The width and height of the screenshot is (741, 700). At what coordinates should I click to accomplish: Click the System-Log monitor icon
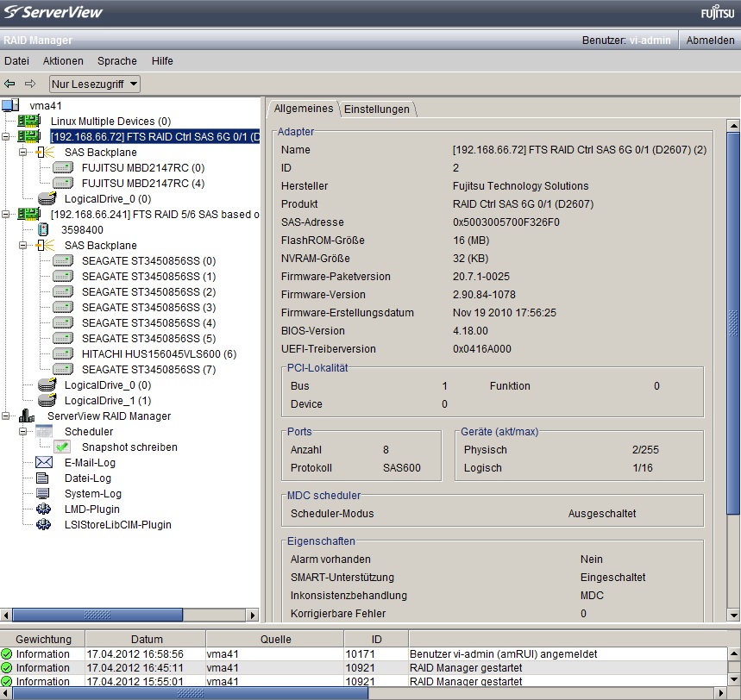click(x=44, y=494)
